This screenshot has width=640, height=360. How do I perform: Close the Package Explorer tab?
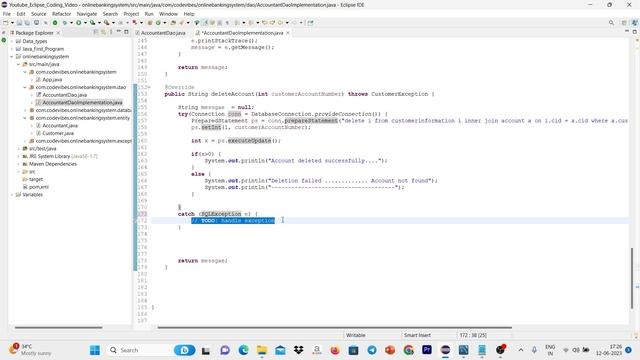click(x=58, y=33)
